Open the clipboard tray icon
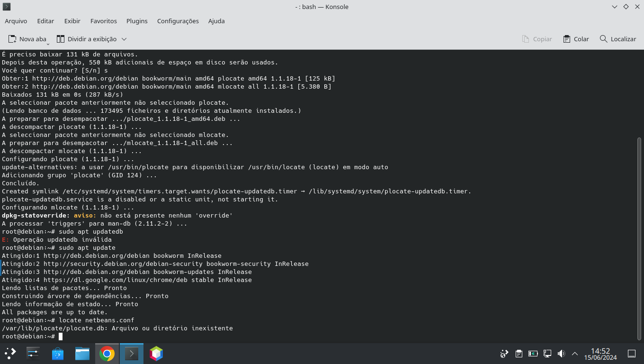Screen dimensions: 644x364 click(x=519, y=354)
